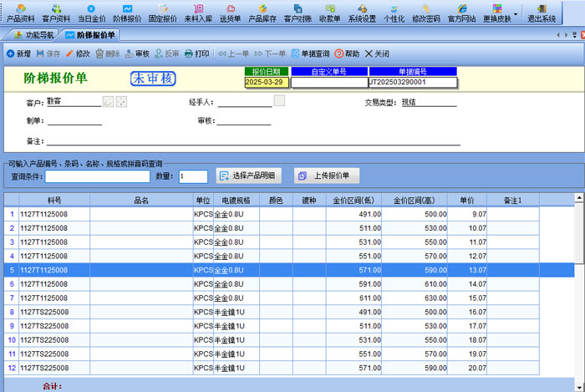
Task: Open 产品资料 from the top toolbar
Action: [x=21, y=13]
